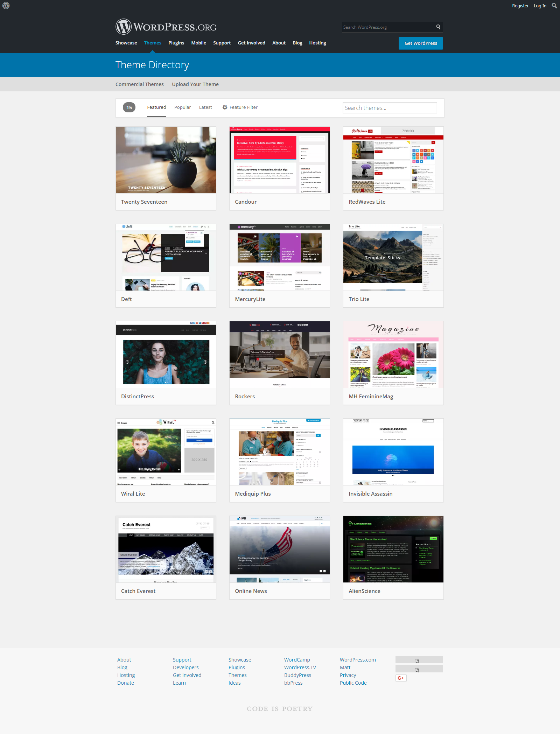Open About in main navigation
Viewport: 560px width, 734px height.
pos(279,43)
